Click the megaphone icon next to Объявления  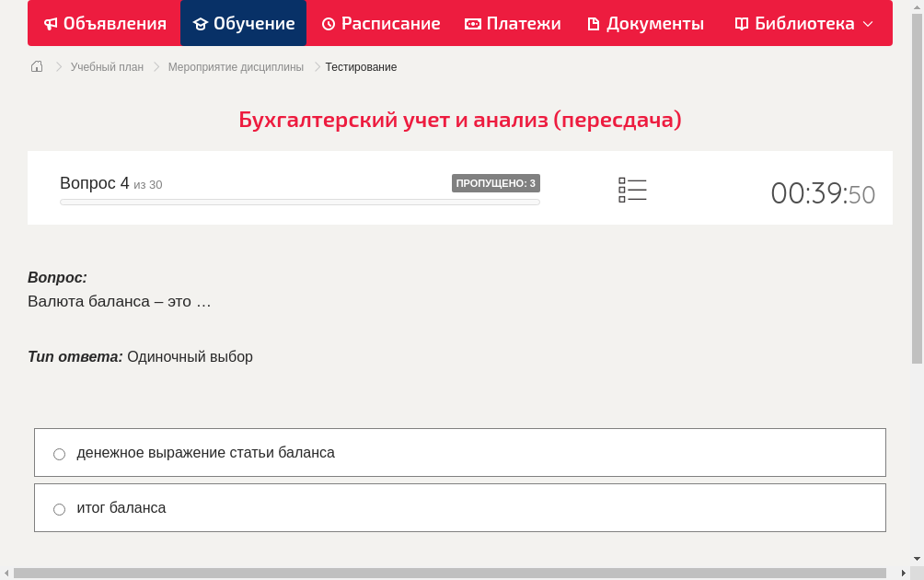coord(51,23)
